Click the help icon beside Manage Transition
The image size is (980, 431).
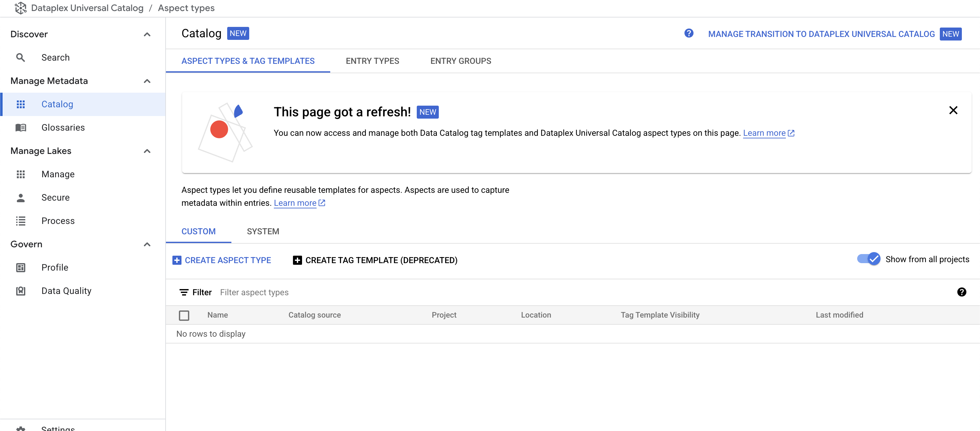(x=688, y=33)
